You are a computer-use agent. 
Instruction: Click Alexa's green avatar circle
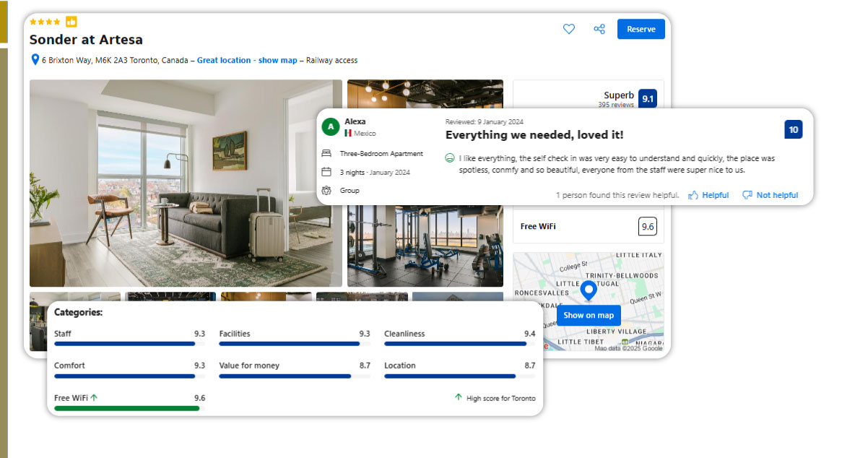click(x=330, y=127)
